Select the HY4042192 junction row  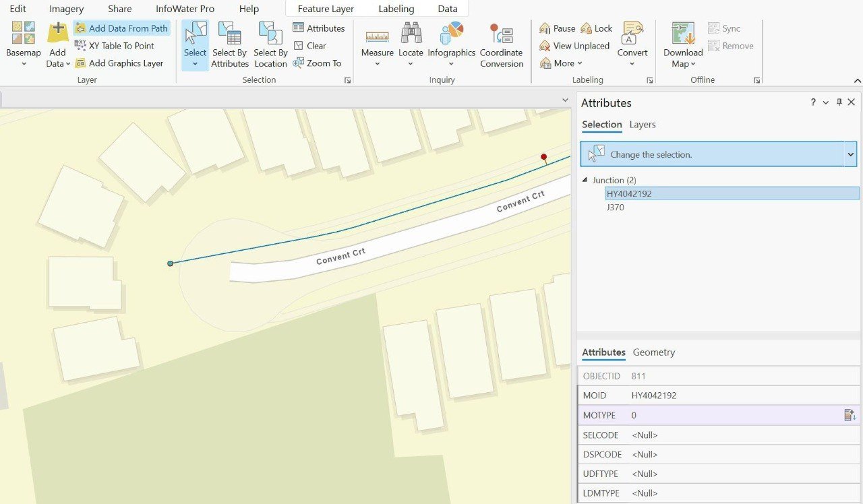tap(732, 193)
